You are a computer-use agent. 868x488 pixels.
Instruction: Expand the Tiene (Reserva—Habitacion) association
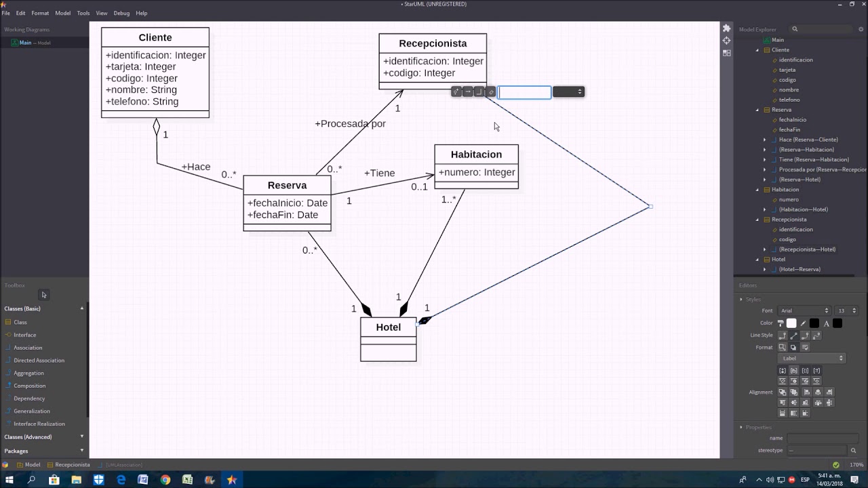765,160
